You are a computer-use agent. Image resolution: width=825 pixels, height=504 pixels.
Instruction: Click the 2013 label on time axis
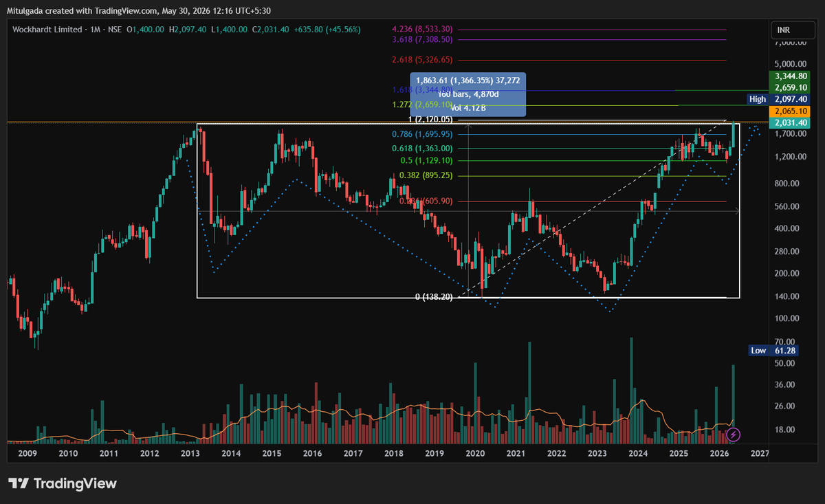(190, 454)
